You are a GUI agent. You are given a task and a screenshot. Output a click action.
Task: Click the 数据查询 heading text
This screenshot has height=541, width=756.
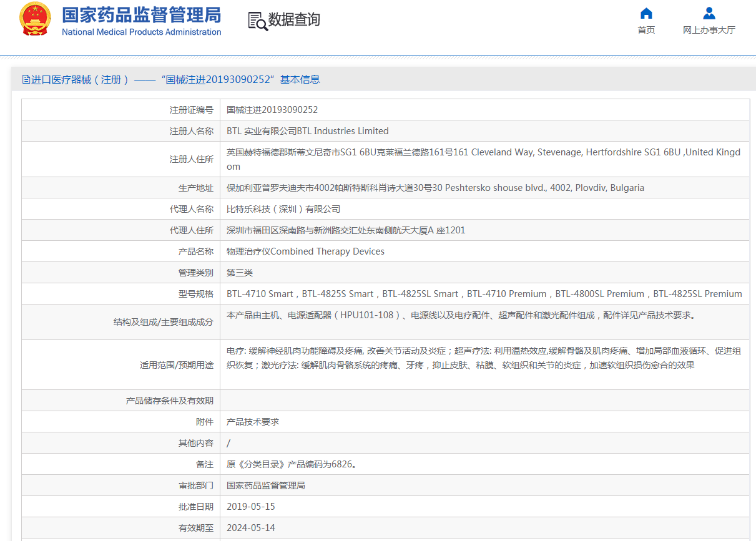[x=294, y=20]
